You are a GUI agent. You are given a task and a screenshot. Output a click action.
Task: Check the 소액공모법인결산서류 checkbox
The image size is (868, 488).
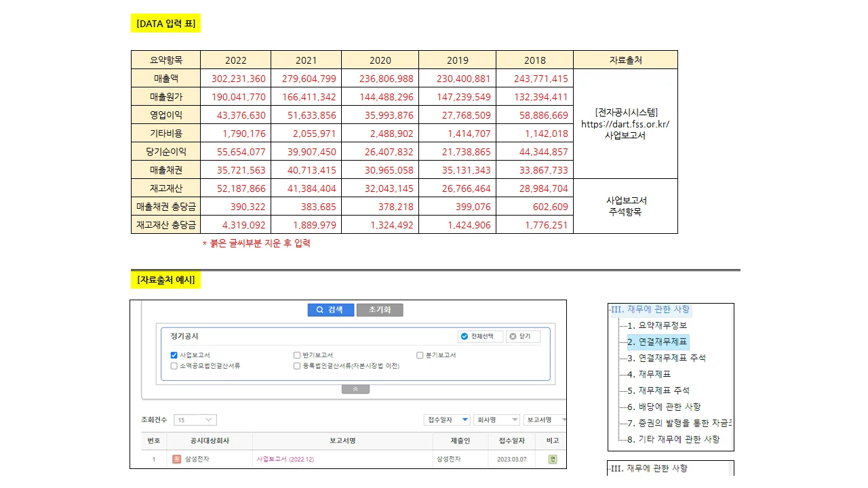[x=174, y=366]
